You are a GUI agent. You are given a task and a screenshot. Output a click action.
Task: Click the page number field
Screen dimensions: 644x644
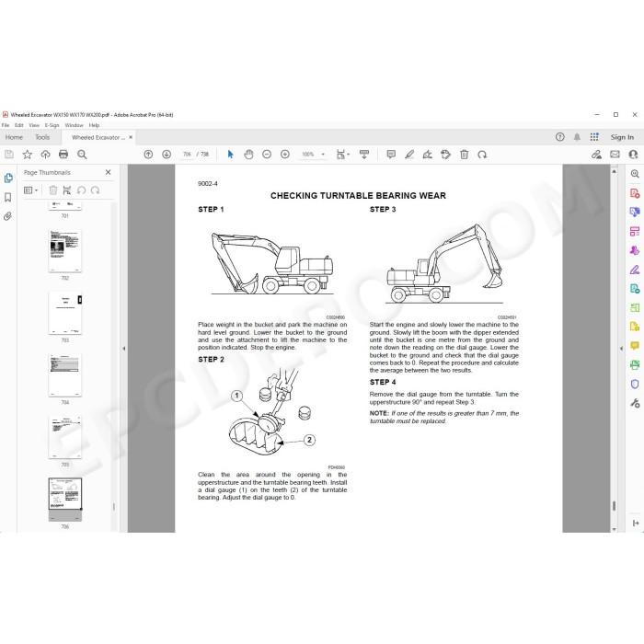[188, 155]
